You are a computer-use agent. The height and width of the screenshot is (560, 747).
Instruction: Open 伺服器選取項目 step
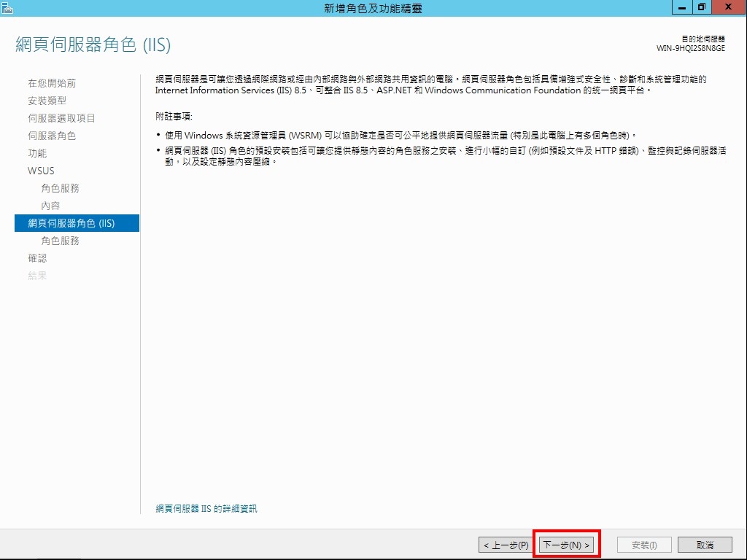61,118
